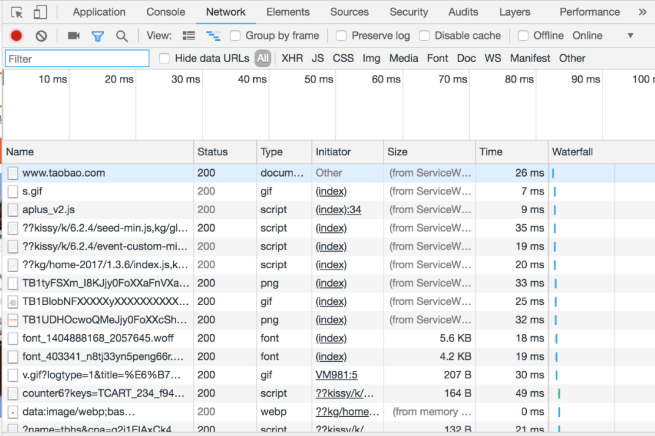Click thumbnail icon for TB1BlobNFXXXXXyXXXXXXXXXX row

pyautogui.click(x=13, y=302)
